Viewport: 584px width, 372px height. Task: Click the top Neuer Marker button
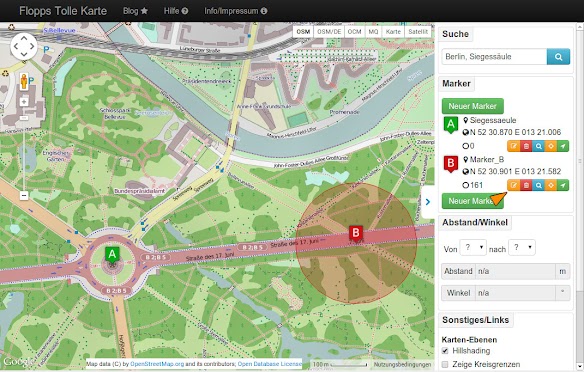(473, 106)
